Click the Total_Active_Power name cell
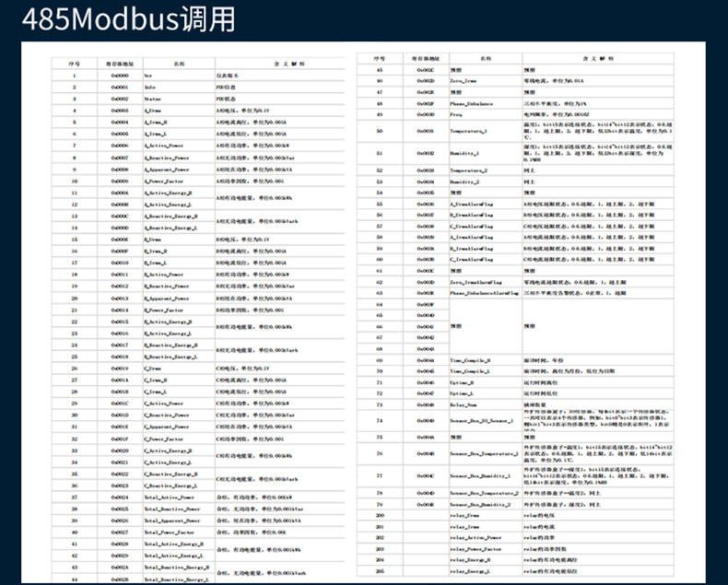 171,497
